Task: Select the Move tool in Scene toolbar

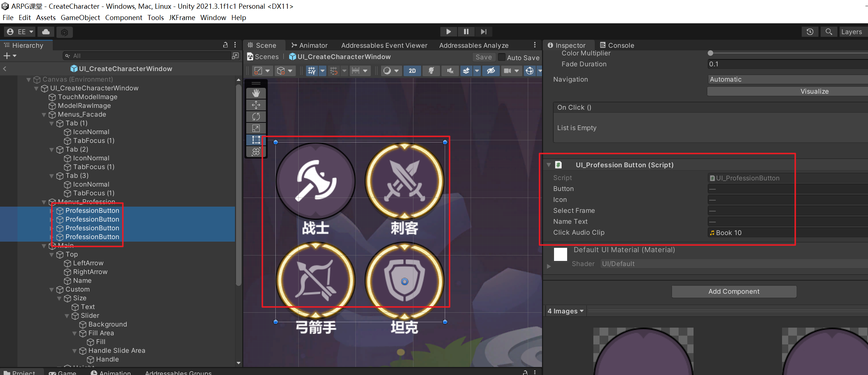Action: (256, 105)
